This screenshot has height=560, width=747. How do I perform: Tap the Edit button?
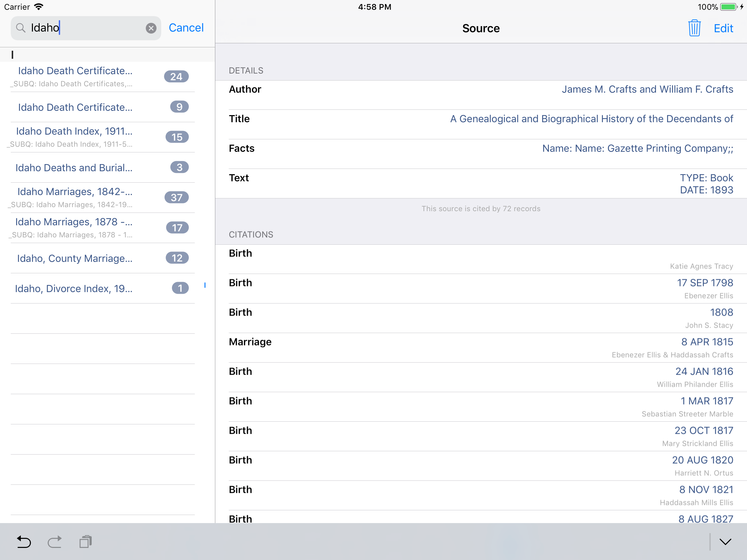pyautogui.click(x=723, y=28)
